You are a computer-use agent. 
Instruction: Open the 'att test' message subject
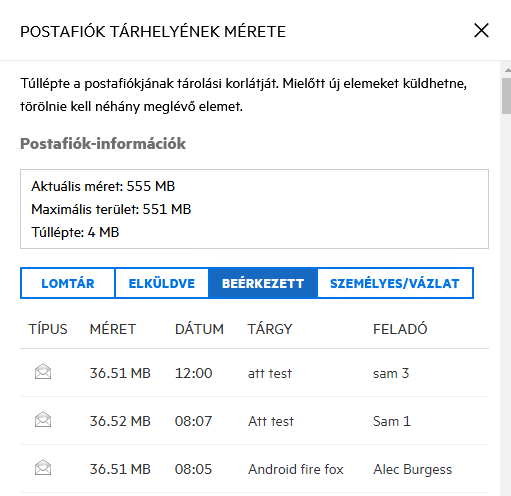click(x=270, y=373)
